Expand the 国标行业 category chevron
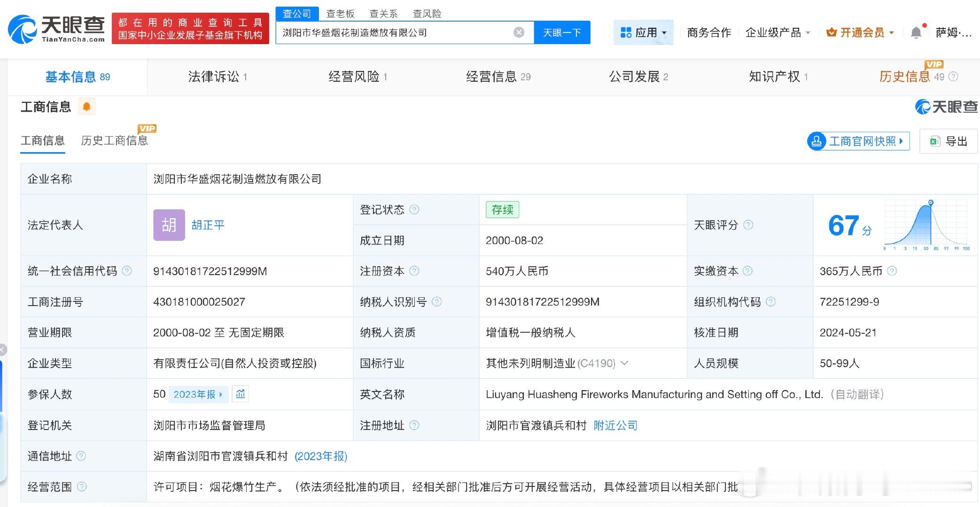The image size is (980, 507). pos(624,363)
